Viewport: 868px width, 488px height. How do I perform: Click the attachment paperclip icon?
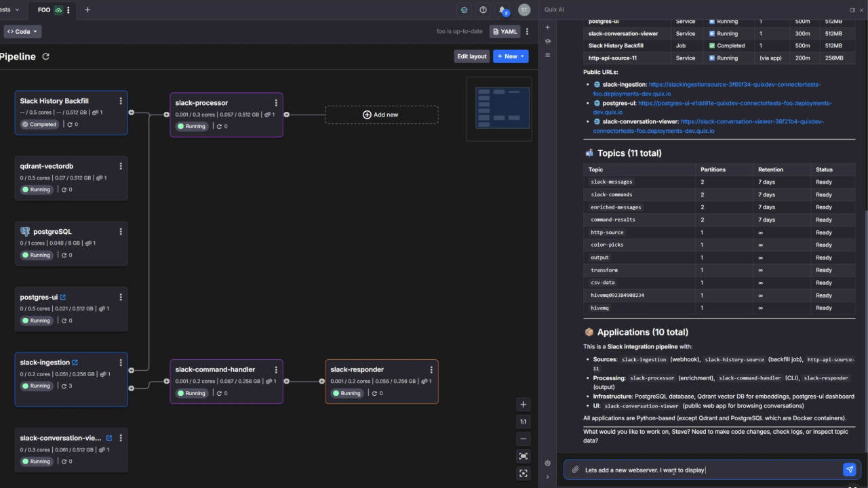tap(575, 470)
